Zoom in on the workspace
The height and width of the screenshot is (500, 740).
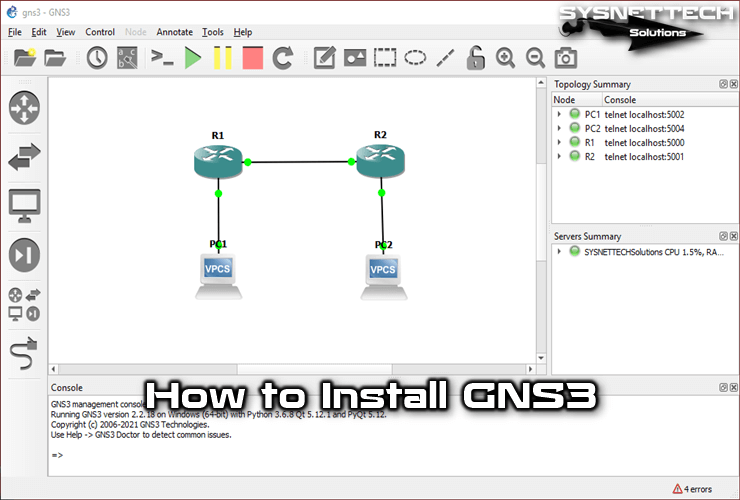click(x=505, y=58)
